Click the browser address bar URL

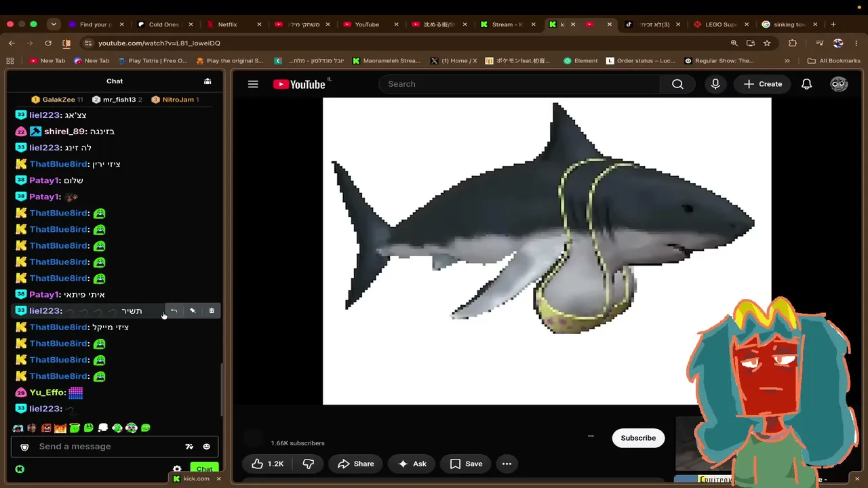(159, 43)
